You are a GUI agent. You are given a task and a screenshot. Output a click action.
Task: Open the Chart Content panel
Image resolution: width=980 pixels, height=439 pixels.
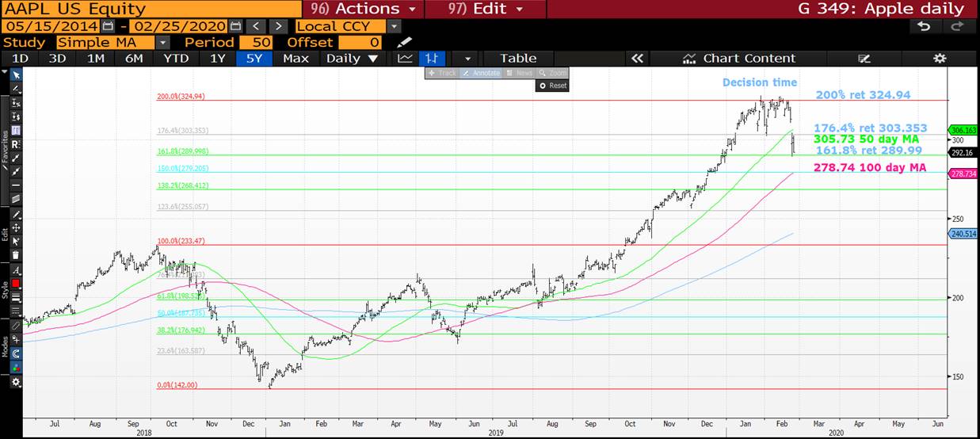(738, 58)
